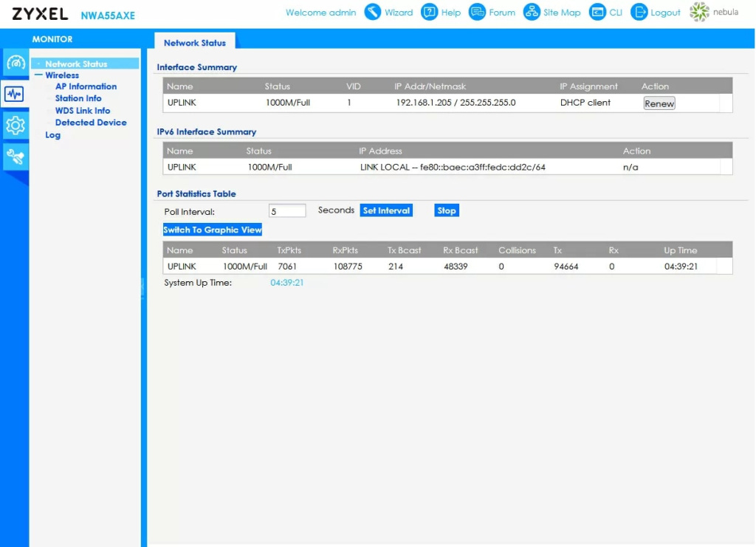
Task: Open the Site Map icon
Action: point(532,13)
